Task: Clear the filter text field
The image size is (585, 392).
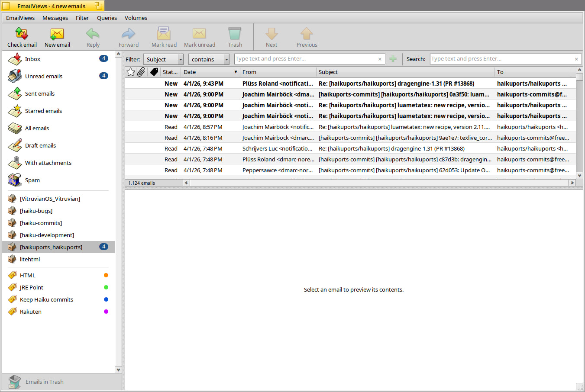Action: pyautogui.click(x=380, y=59)
